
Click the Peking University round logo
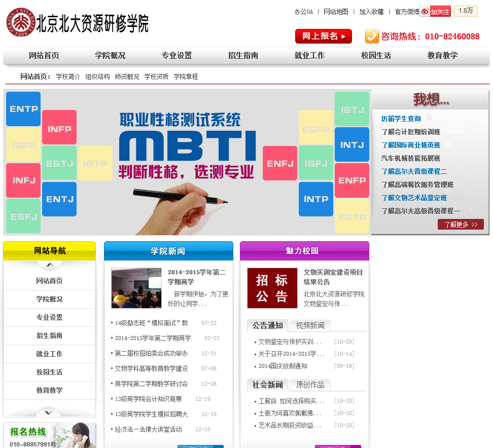click(21, 22)
